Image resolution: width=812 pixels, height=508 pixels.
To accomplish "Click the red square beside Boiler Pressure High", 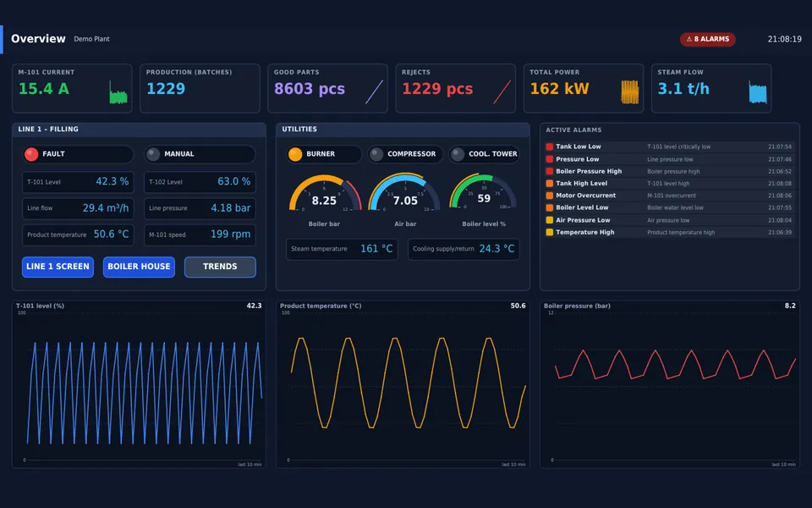I will click(550, 171).
